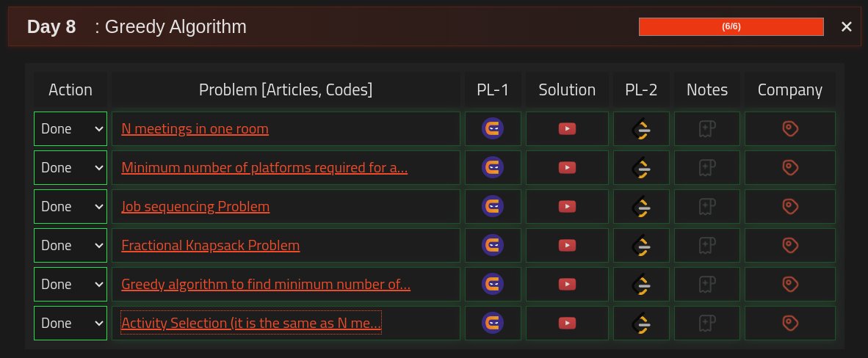This screenshot has width=868, height=358.
Task: Open PL-2 LeetCode icon for N meetings in one room
Action: (x=641, y=129)
